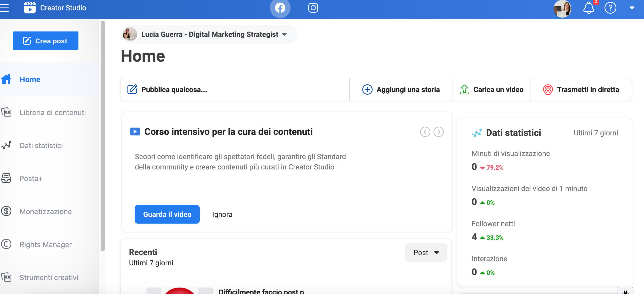Image resolution: width=644 pixels, height=294 pixels.
Task: Expand account dropdown arrow in top bar
Action: pos(632,8)
